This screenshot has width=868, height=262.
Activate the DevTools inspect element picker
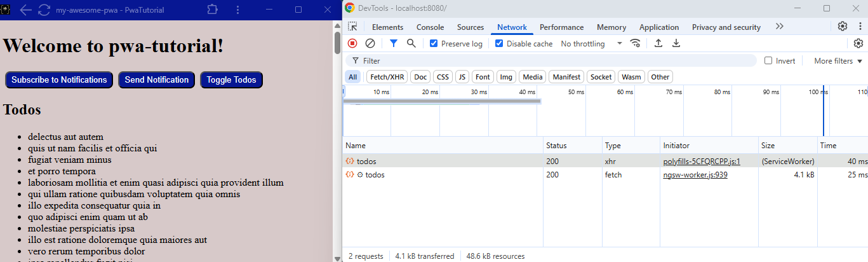point(352,27)
